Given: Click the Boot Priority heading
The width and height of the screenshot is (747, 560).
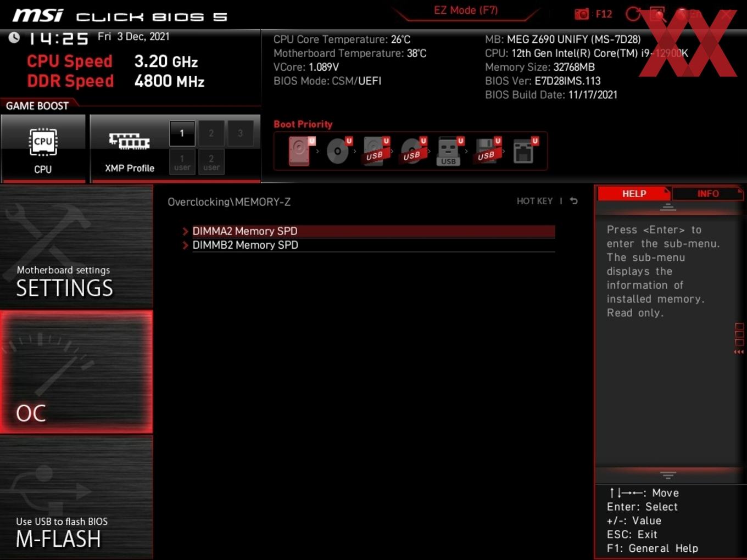Looking at the screenshot, I should point(303,124).
